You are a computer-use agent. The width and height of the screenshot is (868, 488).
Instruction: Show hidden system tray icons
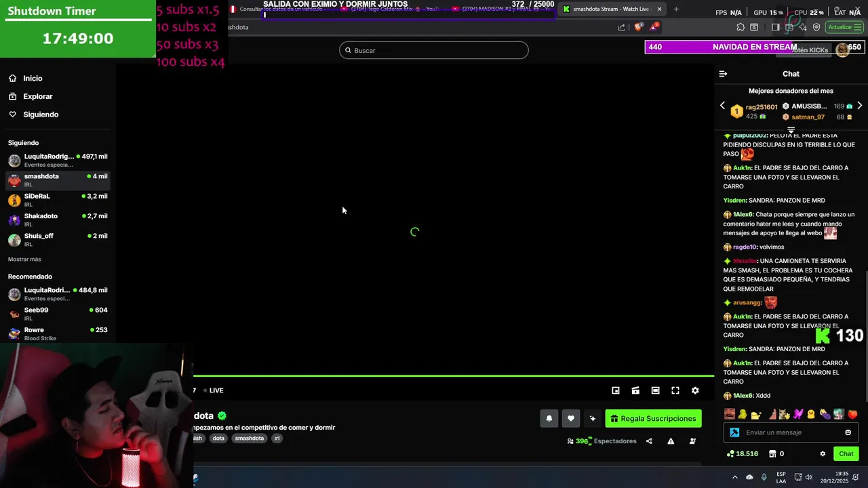click(734, 477)
